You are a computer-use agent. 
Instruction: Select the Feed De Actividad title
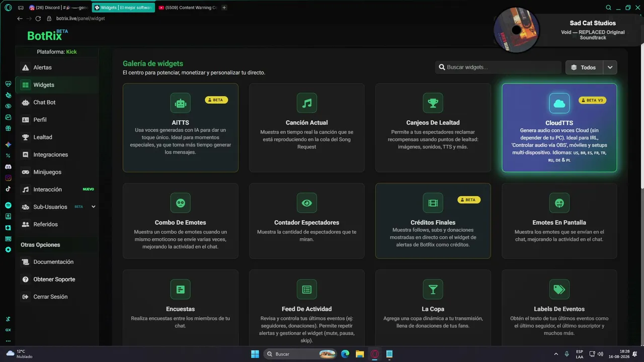click(x=307, y=309)
